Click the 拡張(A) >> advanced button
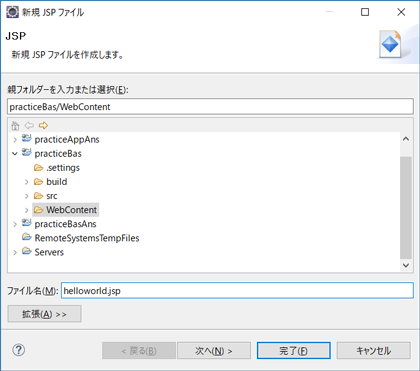Image resolution: width=420 pixels, height=371 pixels. click(x=44, y=314)
